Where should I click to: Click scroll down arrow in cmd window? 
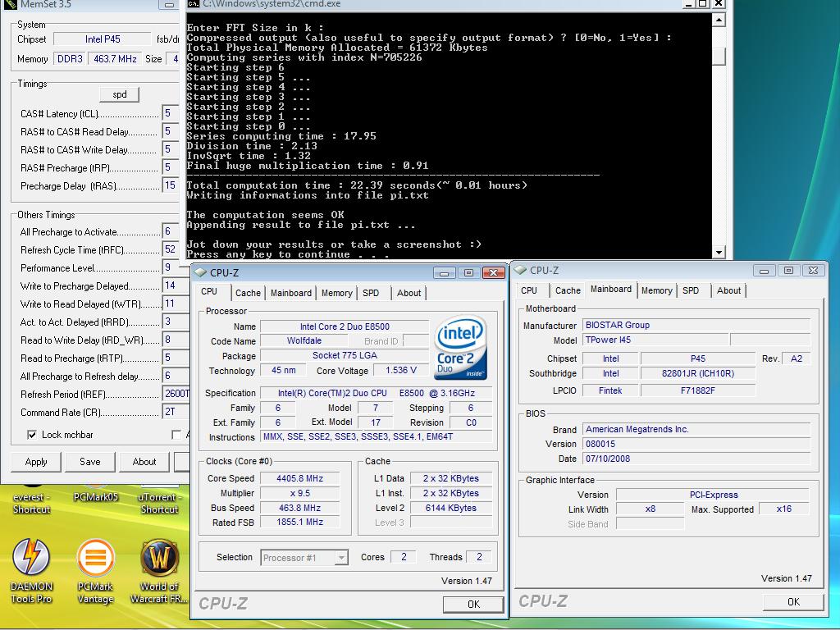(x=719, y=252)
